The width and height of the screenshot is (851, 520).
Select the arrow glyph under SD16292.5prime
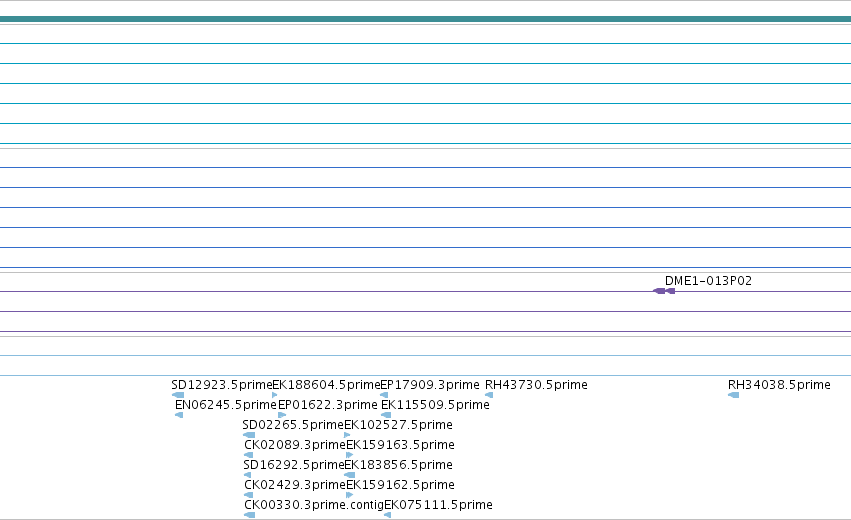tap(247, 475)
